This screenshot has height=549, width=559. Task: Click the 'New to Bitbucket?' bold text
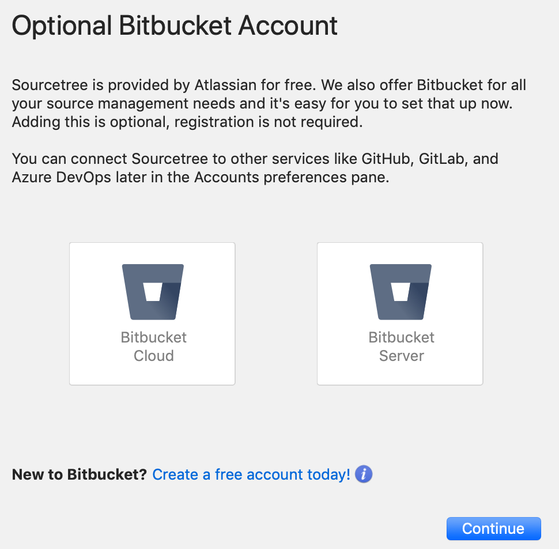[x=79, y=474]
